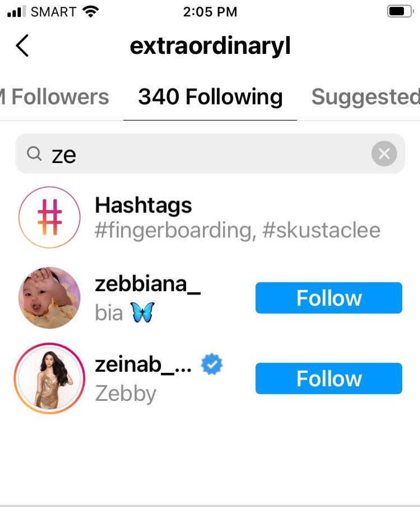This screenshot has height=507, width=420.
Task: Open zebbiana_ username link
Action: point(148,284)
